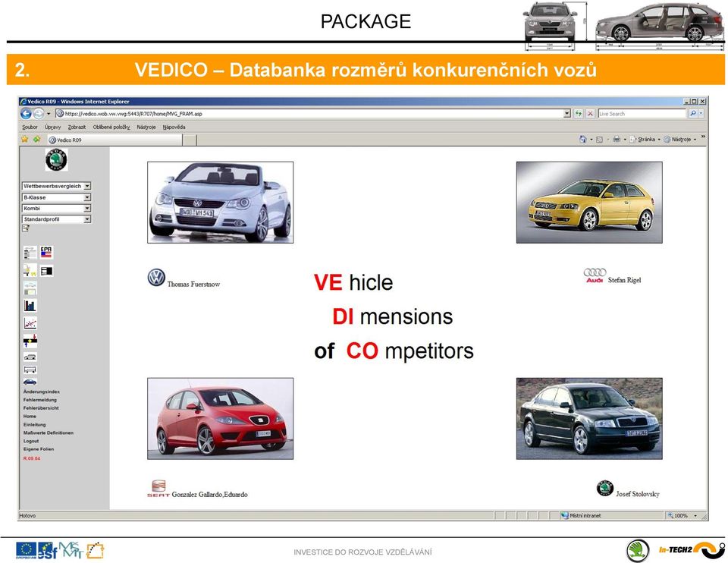Click the Refresh page icon
The height and width of the screenshot is (563, 728).
click(578, 113)
